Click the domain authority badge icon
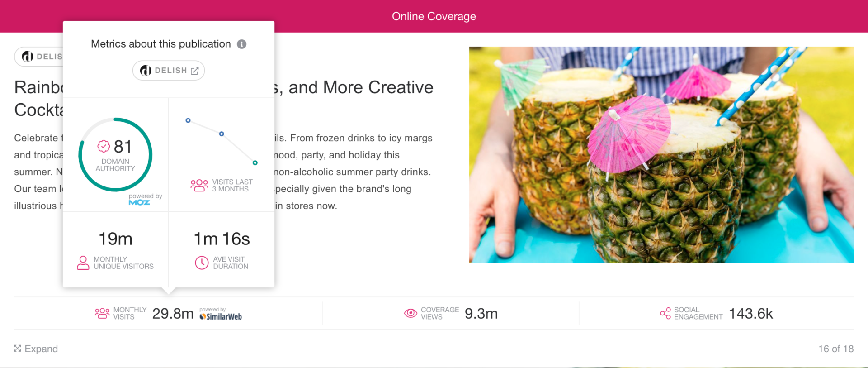This screenshot has height=368, width=868. [104, 146]
